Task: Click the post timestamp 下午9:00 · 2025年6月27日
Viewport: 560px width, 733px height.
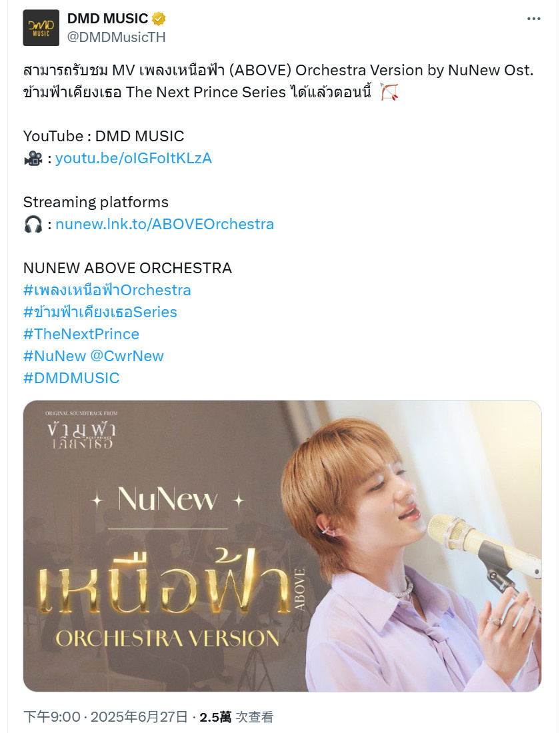Action: coord(106,716)
